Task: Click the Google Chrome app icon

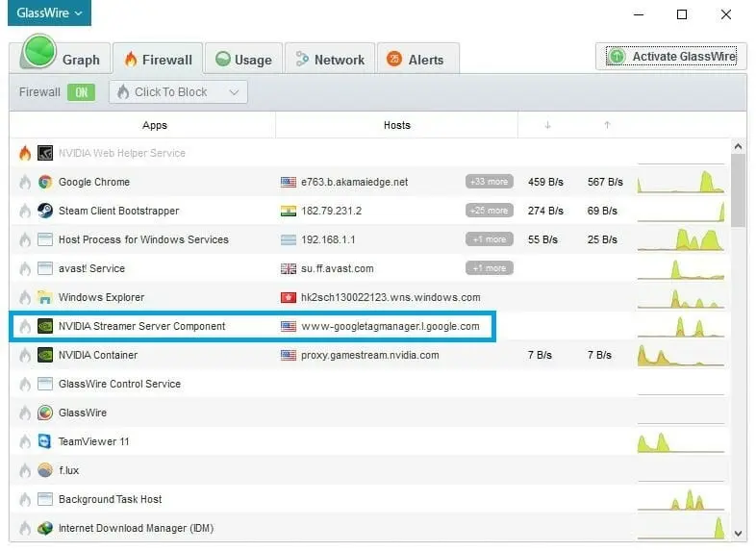Action: pyautogui.click(x=45, y=182)
